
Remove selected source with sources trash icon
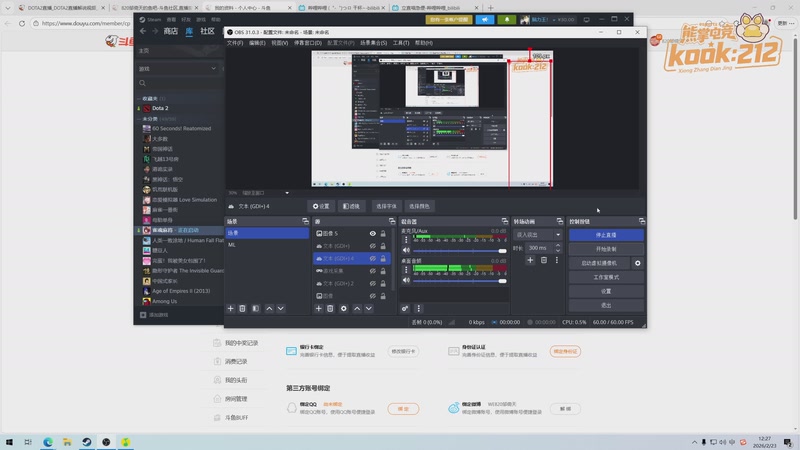tap(330, 309)
